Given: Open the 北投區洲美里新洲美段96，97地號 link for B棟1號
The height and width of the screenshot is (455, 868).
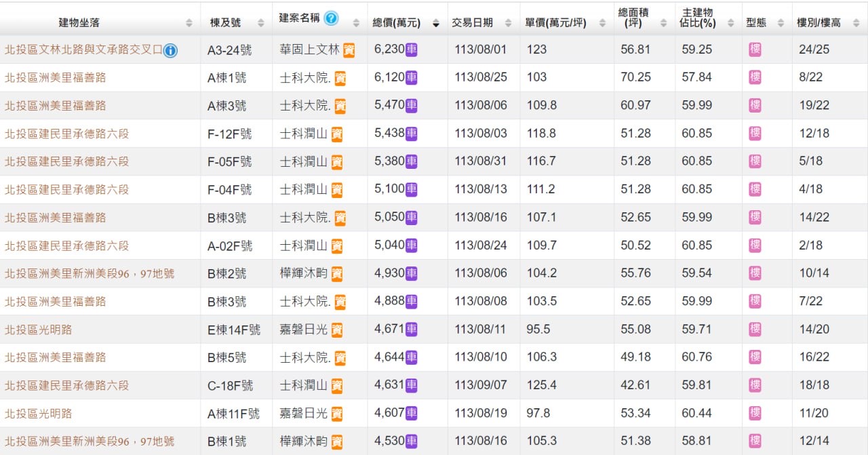Looking at the screenshot, I should click(90, 441).
